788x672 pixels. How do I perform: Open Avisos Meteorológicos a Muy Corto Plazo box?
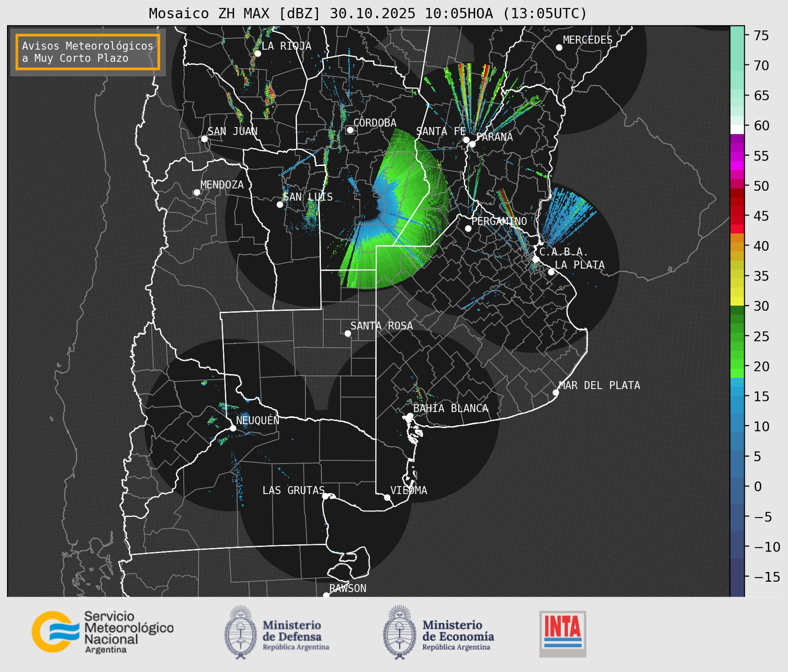tap(88, 52)
